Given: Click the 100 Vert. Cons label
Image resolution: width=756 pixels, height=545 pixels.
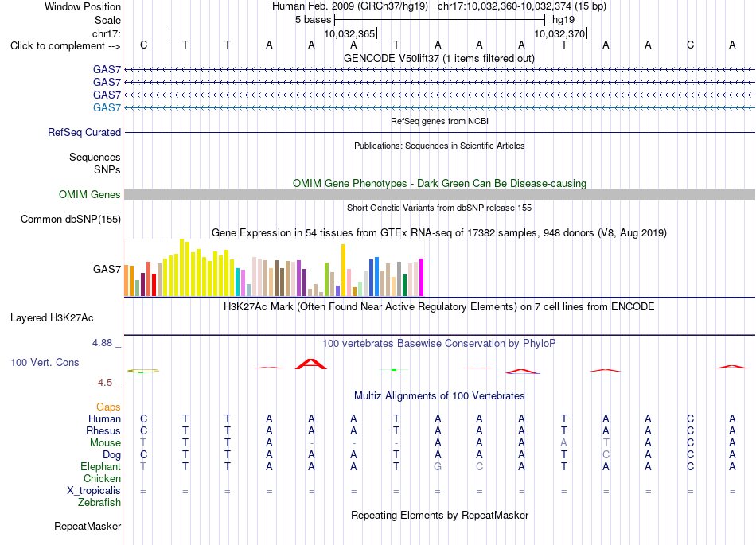Looking at the screenshot, I should point(45,362).
